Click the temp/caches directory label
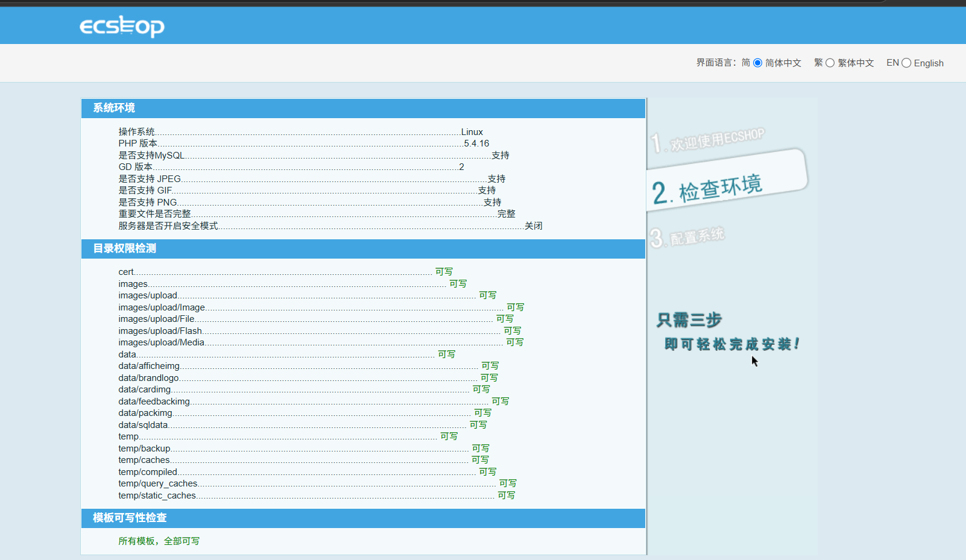 (144, 460)
